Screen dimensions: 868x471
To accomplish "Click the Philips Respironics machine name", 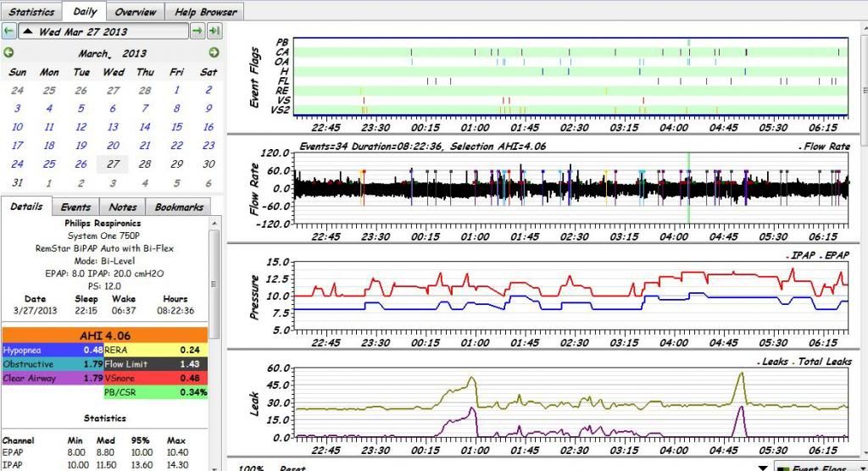I will [x=103, y=223].
